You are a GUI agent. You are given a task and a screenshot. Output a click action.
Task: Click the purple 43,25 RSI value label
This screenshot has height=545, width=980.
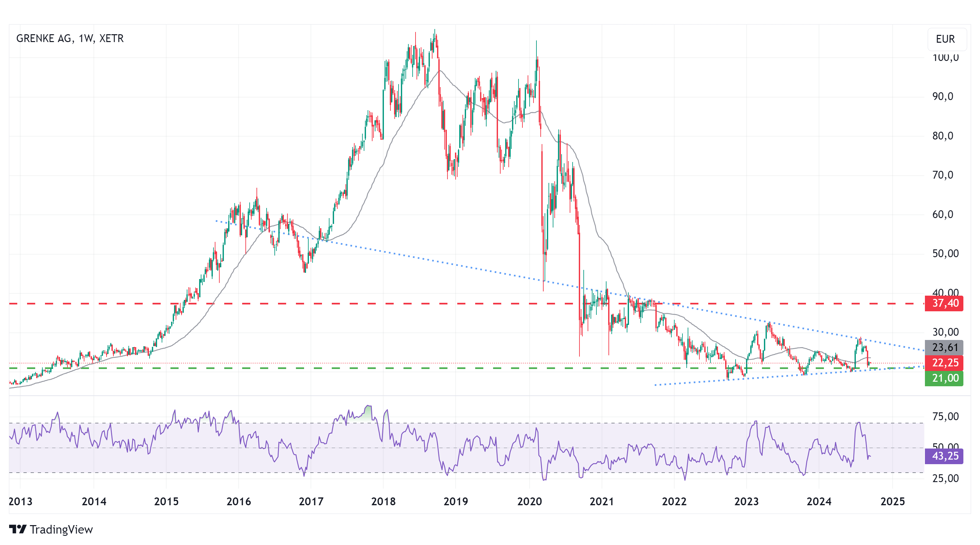(944, 456)
